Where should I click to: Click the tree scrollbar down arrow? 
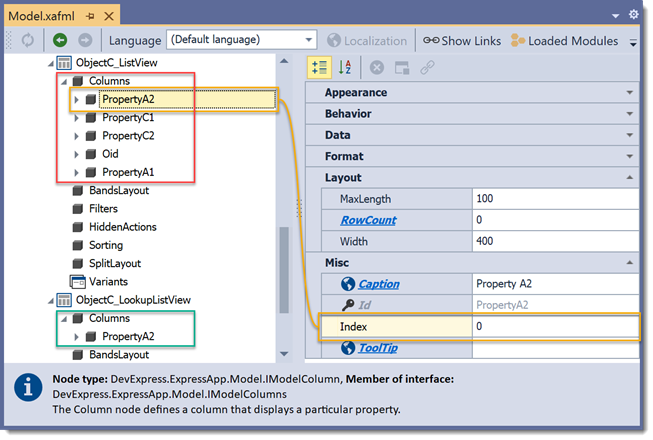(284, 354)
